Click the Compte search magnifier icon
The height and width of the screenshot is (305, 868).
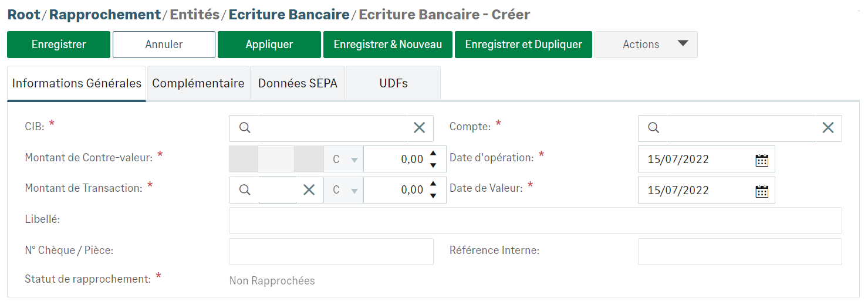(x=653, y=128)
